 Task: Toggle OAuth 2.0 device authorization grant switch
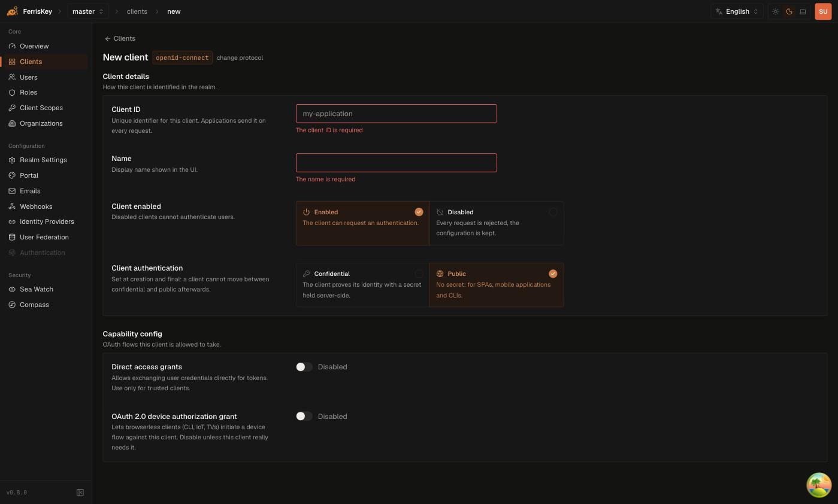[304, 417]
